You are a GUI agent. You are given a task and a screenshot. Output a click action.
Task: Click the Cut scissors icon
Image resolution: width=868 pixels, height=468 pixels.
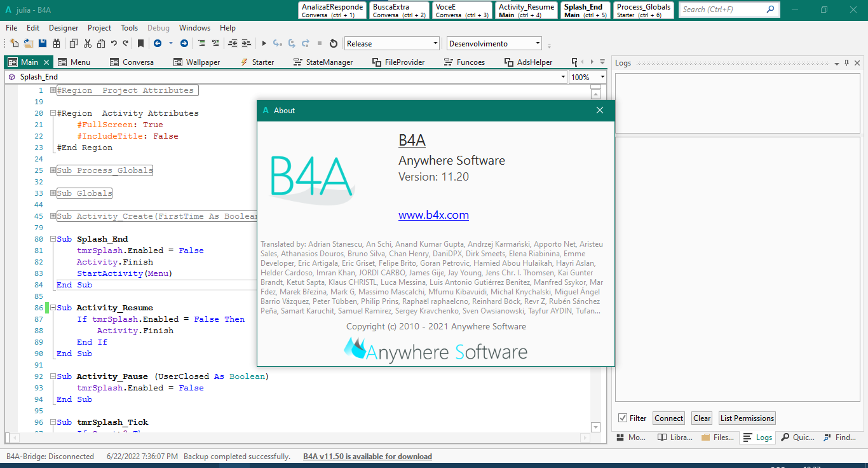tap(88, 43)
